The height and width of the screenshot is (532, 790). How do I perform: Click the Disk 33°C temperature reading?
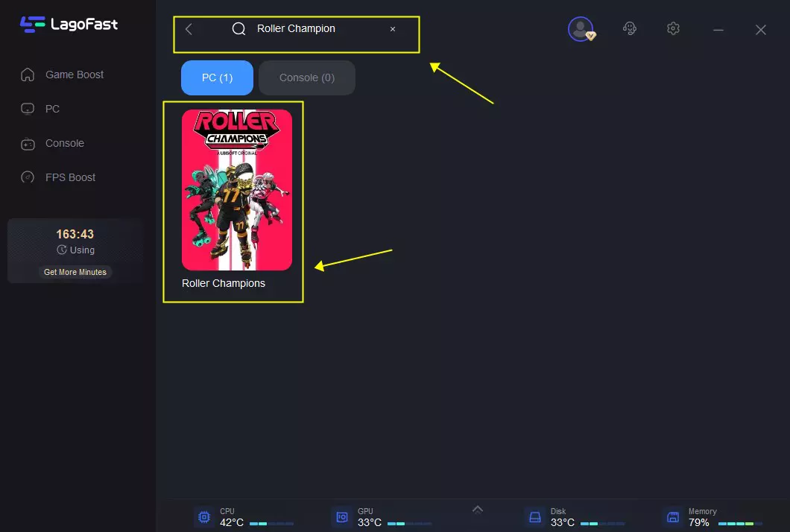pos(562,522)
